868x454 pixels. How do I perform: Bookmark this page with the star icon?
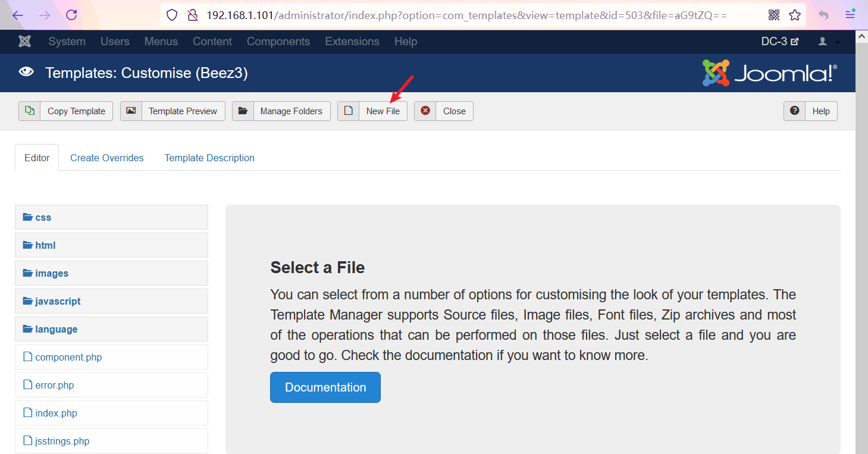click(795, 15)
